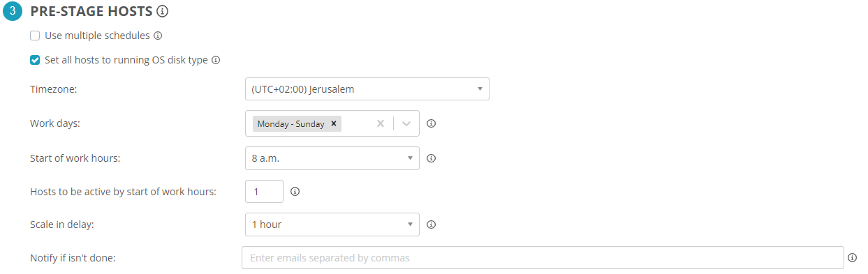
Task: Open the Timezone dropdown showing Jerusalem
Action: (367, 89)
